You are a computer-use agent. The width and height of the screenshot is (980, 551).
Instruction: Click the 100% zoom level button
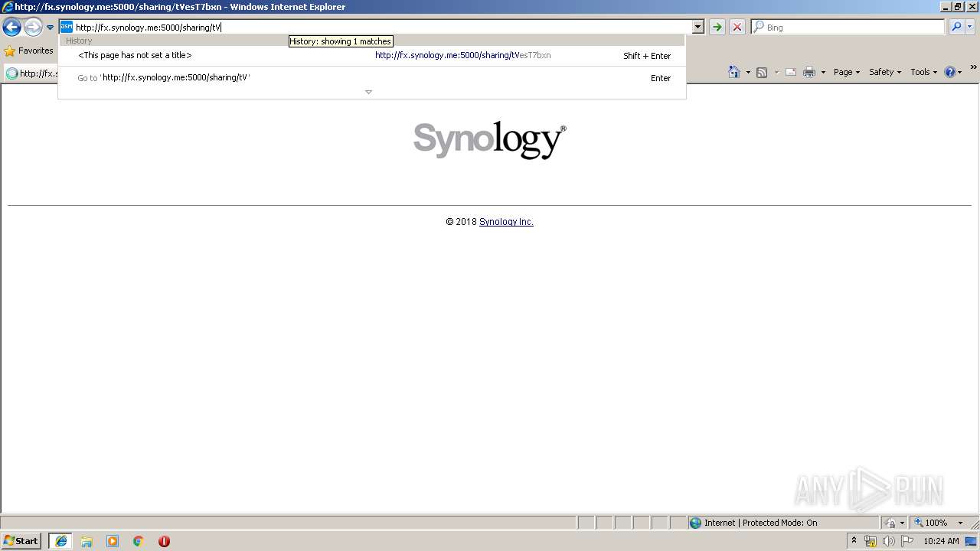click(931, 523)
